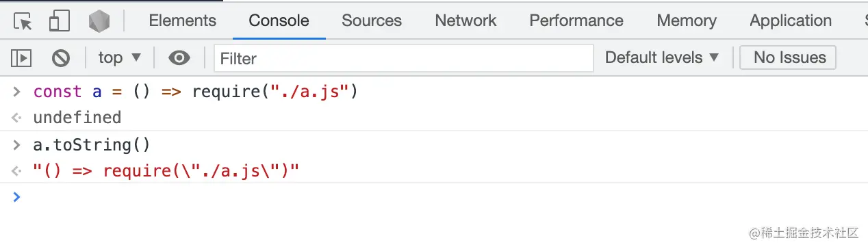This screenshot has width=868, height=249.
Task: Create a live expression via the eye icon
Action: (179, 58)
